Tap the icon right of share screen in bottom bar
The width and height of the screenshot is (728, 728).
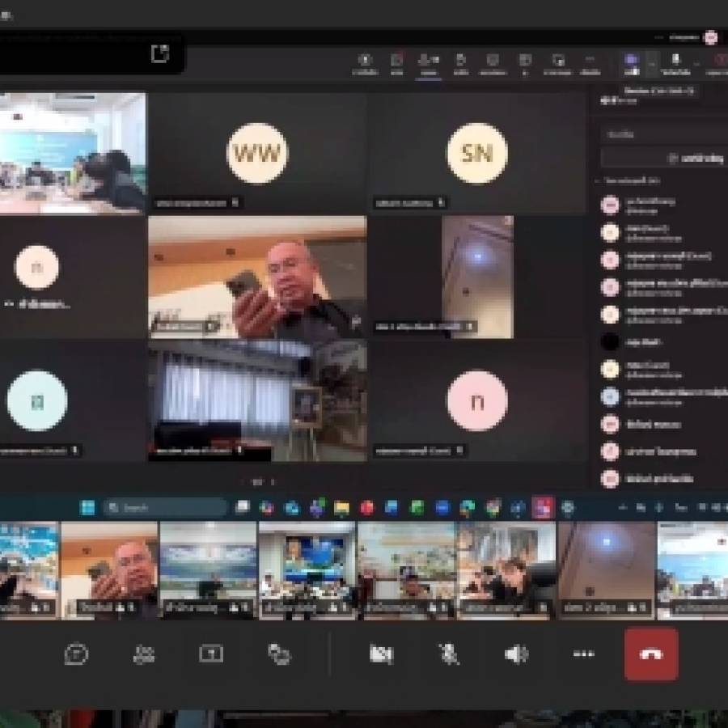pos(279,654)
